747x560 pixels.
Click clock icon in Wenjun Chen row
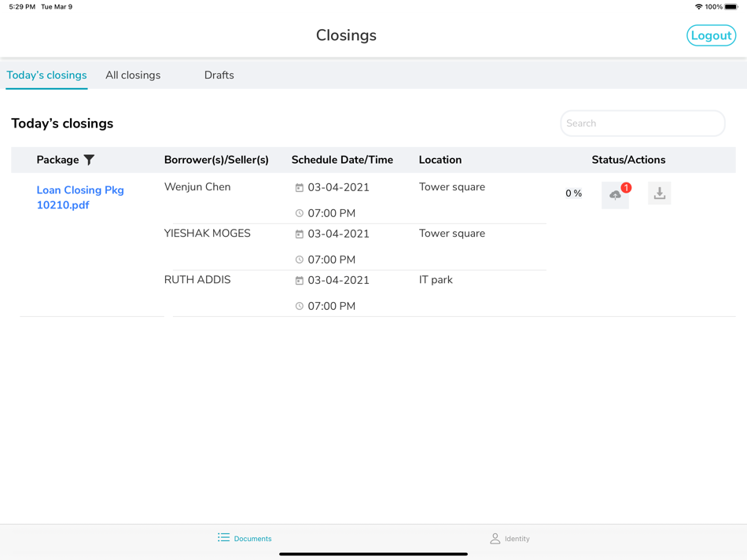pos(299,213)
